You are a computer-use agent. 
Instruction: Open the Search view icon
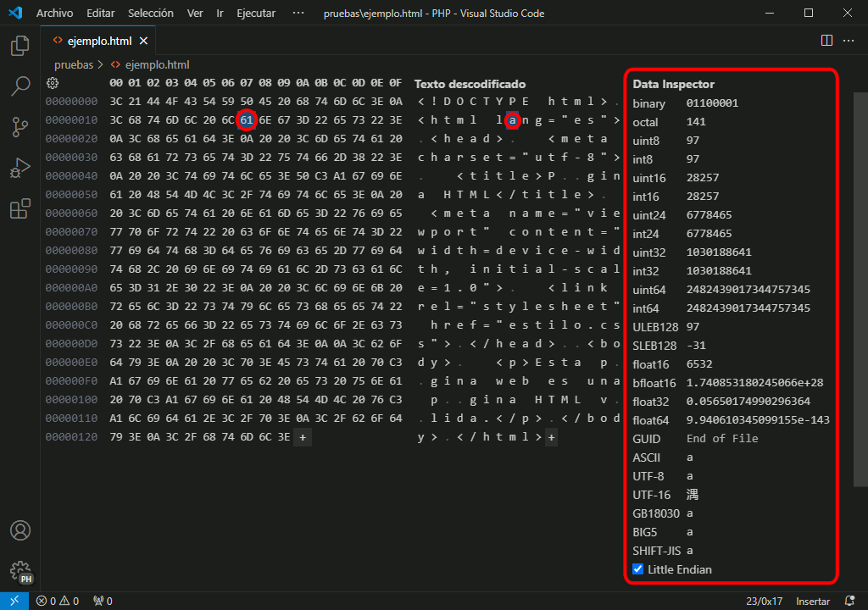click(20, 86)
